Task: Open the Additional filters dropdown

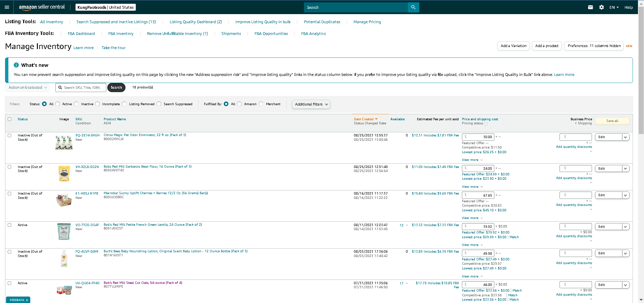Action: pos(311,104)
